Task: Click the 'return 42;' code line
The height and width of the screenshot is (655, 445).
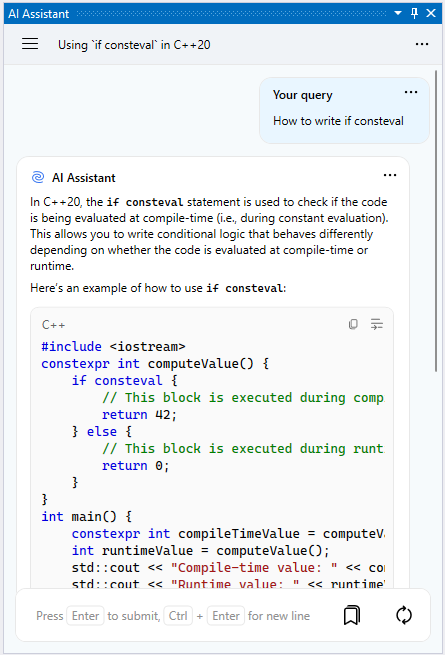Action: point(140,414)
